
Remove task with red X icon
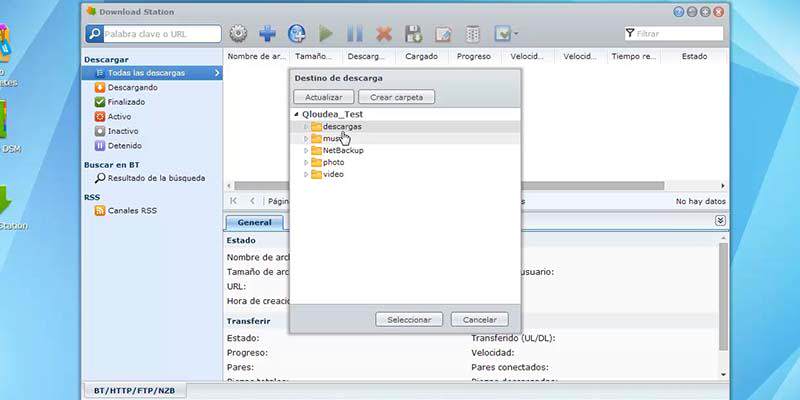(384, 34)
